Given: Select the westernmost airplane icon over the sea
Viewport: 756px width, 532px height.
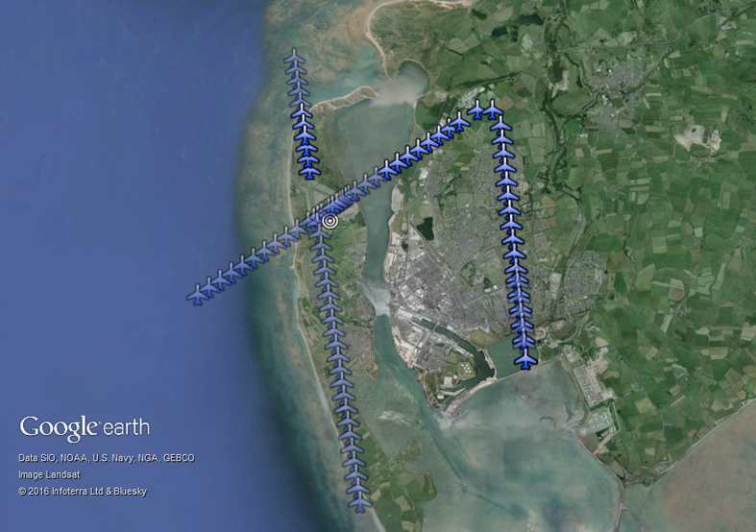Looking at the screenshot, I should click(198, 295).
